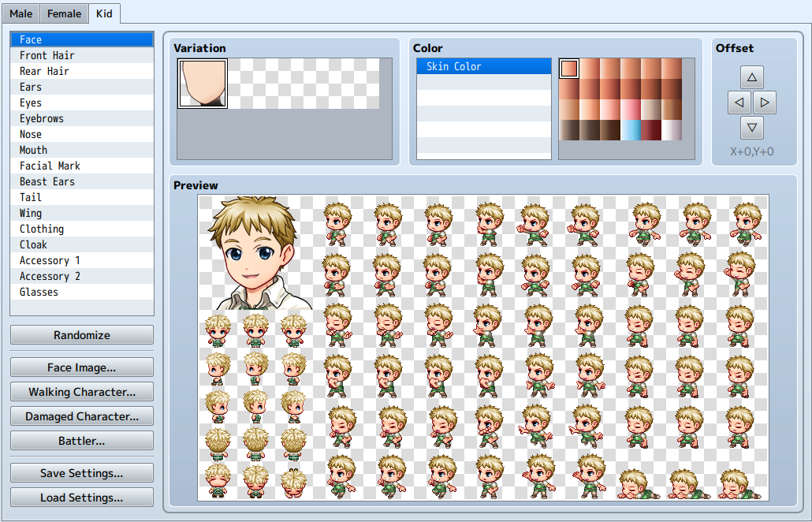Click the offset right arrow button
This screenshot has height=522, width=812.
click(x=765, y=103)
